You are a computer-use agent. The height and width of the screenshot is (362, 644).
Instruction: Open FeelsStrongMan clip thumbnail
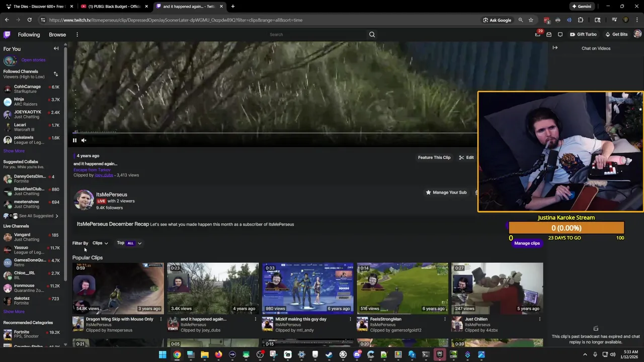403,288
